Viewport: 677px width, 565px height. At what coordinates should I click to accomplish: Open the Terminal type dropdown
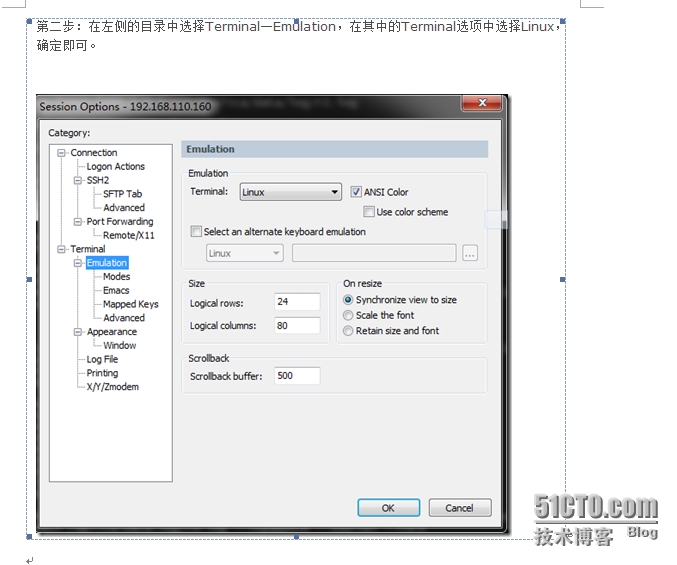click(291, 192)
